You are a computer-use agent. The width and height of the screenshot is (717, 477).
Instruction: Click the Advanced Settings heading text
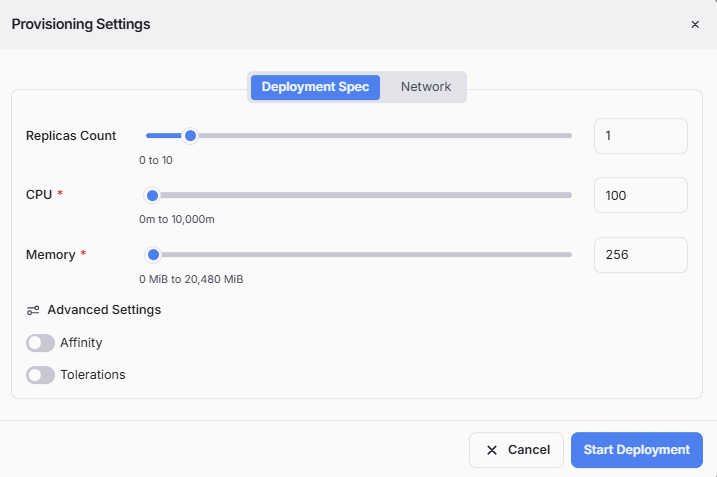tap(104, 310)
